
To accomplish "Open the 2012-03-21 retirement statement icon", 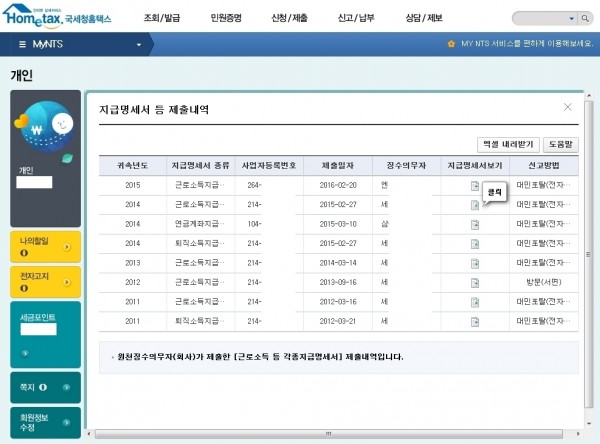I will click(x=475, y=320).
